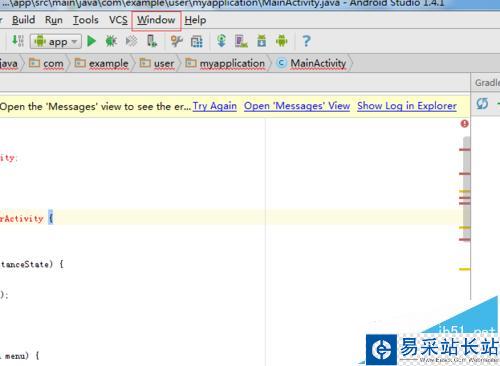Viewport: 500px width, 366px height.
Task: Open the AVD Manager icon
Action: (241, 41)
